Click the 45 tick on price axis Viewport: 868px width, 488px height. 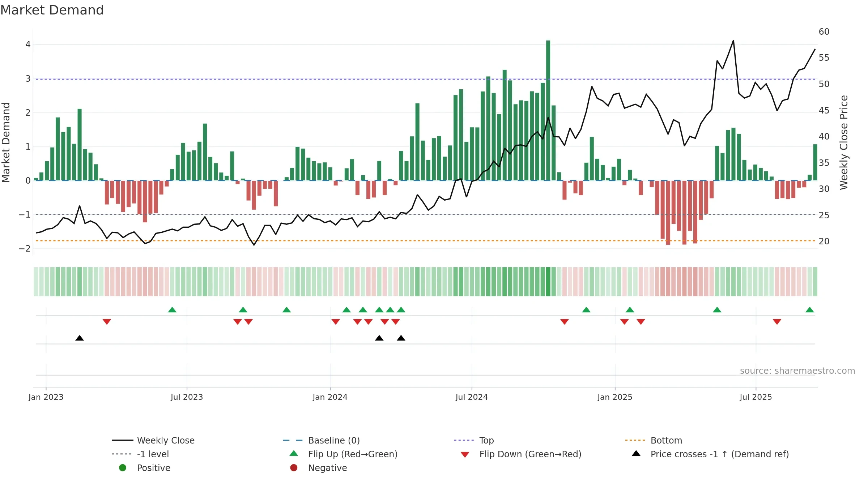coord(824,110)
